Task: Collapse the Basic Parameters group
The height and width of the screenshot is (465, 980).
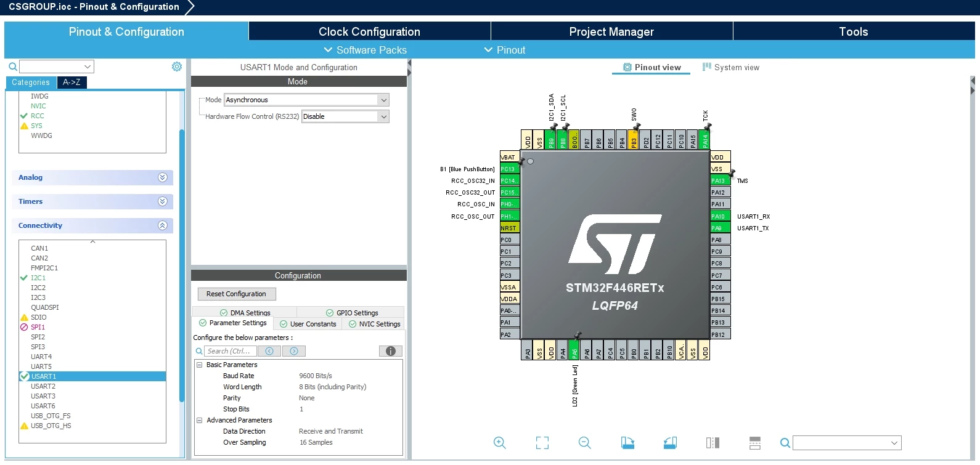Action: click(x=200, y=365)
